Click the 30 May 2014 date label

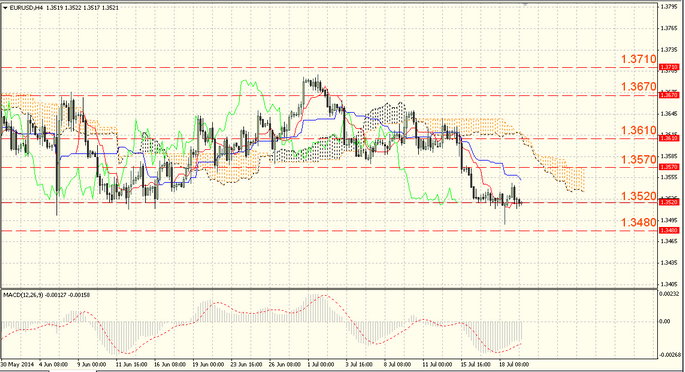pos(17,364)
